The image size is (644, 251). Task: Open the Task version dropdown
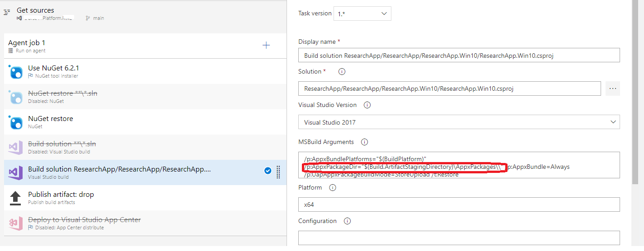pyautogui.click(x=362, y=14)
